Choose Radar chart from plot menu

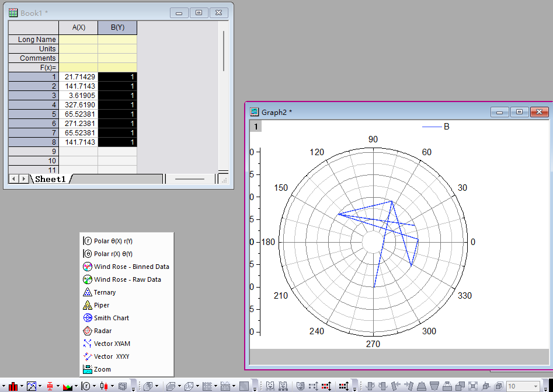(98, 331)
